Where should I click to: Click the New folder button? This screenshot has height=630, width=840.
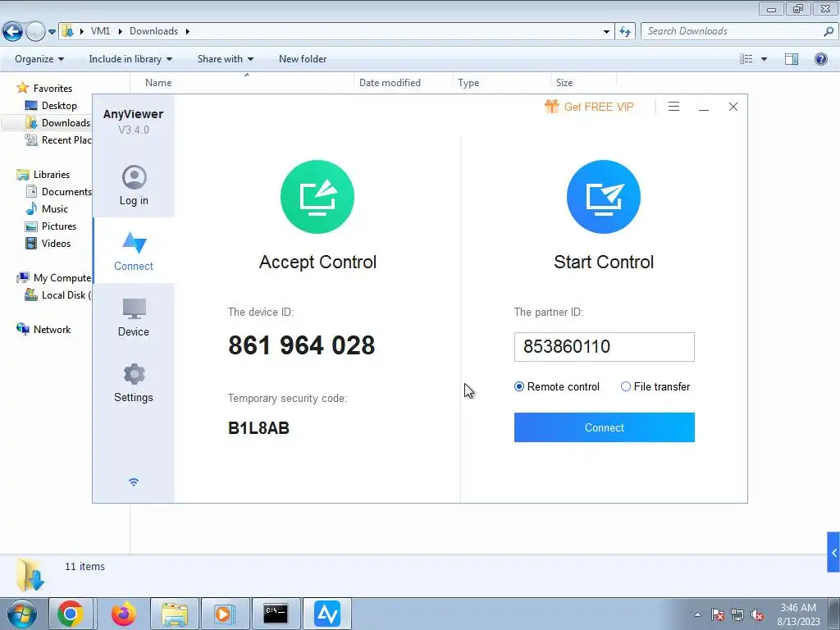pyautogui.click(x=303, y=59)
